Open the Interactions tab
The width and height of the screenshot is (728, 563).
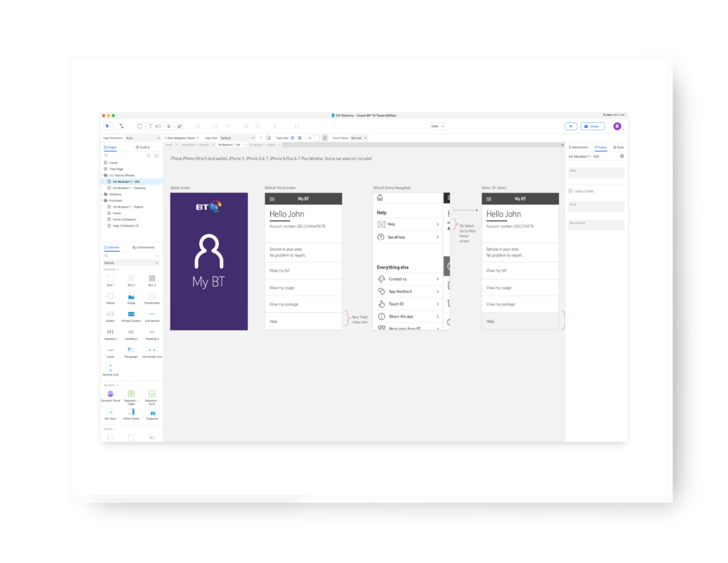(579, 147)
